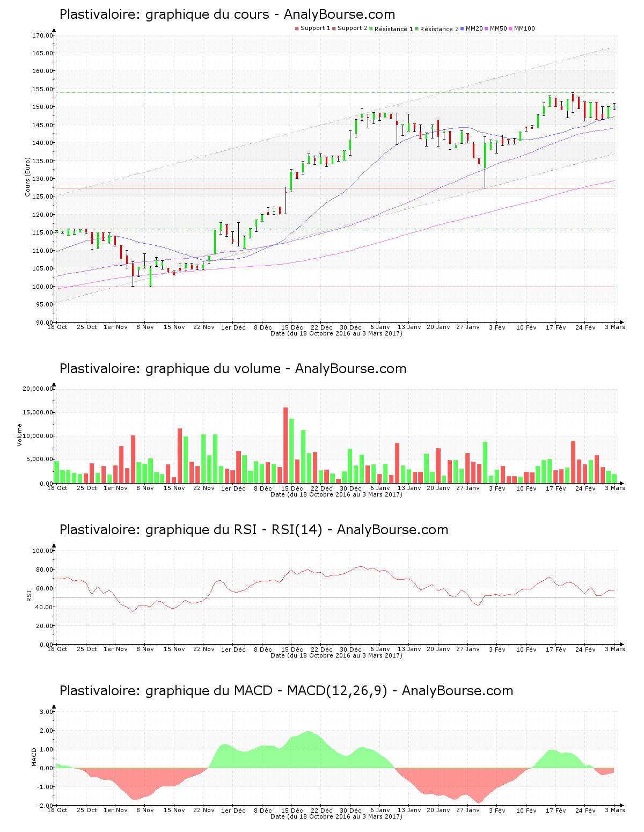
Task: Click the MM50 moving average legend item
Action: point(498,28)
